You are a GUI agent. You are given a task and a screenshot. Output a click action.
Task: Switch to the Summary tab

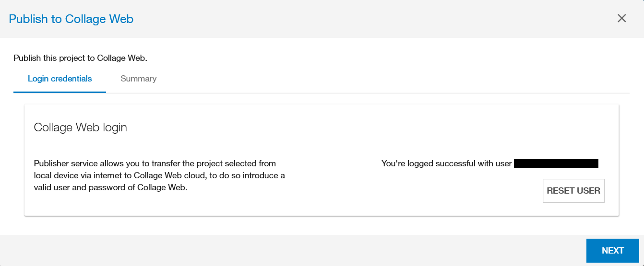(x=138, y=79)
